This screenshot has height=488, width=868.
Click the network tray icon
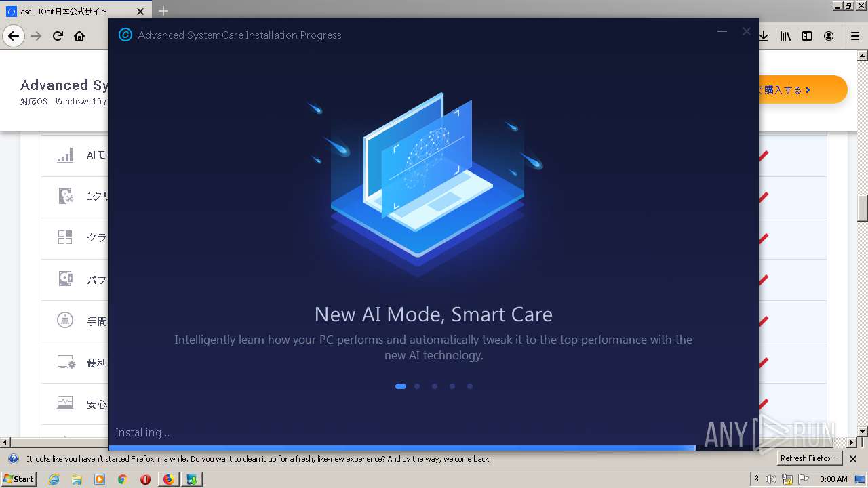[787, 479]
